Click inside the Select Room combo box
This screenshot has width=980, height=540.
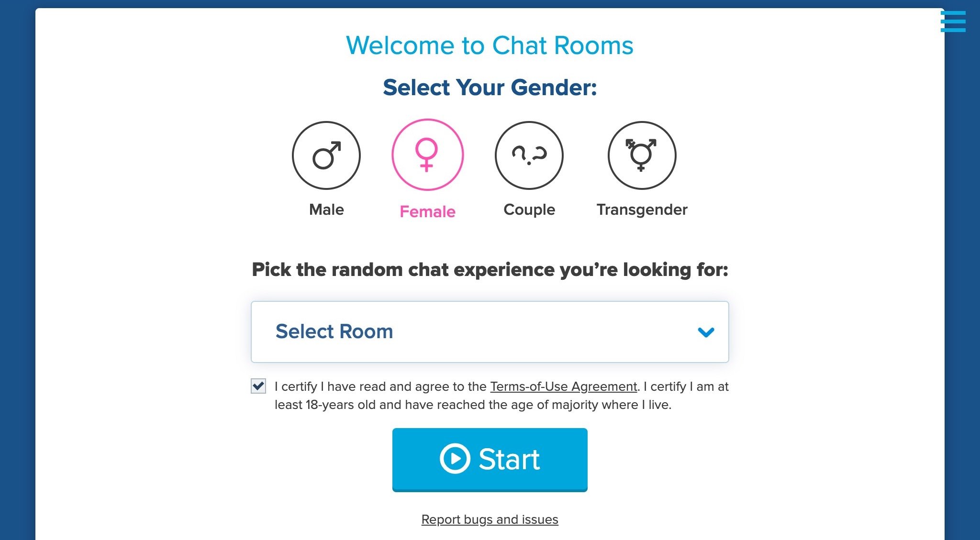(490, 331)
